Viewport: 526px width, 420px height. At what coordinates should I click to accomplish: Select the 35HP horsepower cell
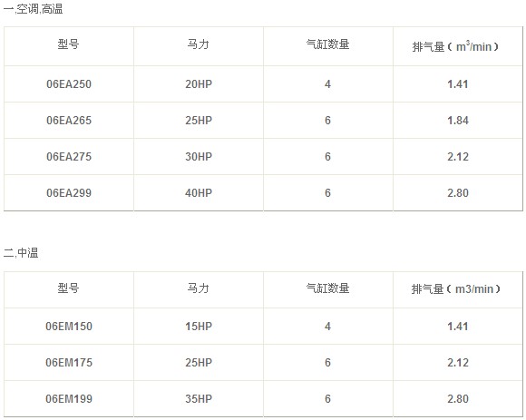(x=199, y=398)
